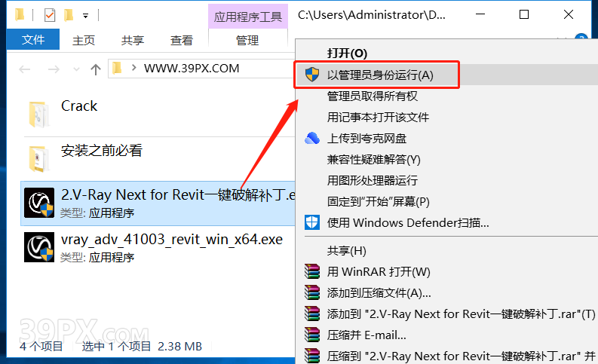The image size is (598, 364).
Task: Click the Crack folder icon
Action: point(39,114)
